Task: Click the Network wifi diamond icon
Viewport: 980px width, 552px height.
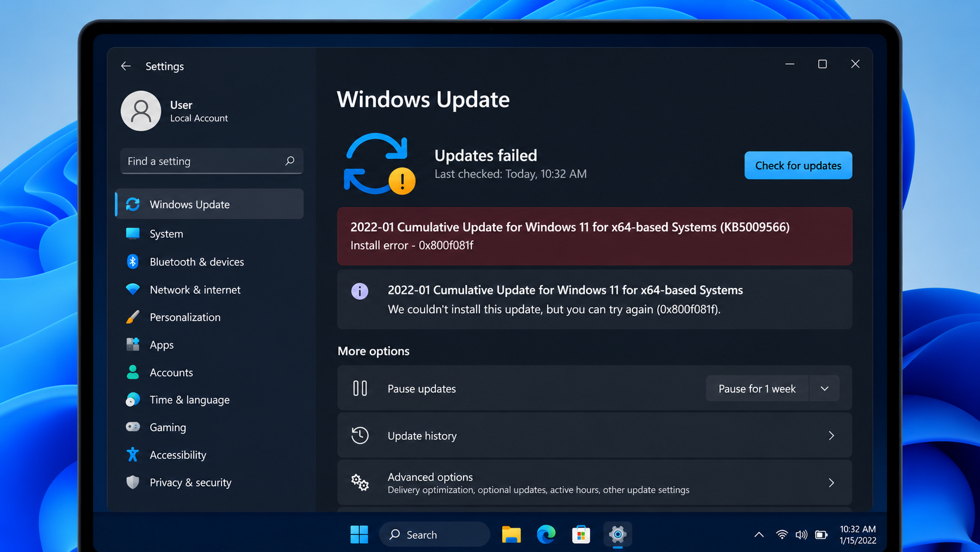Action: pyautogui.click(x=133, y=290)
